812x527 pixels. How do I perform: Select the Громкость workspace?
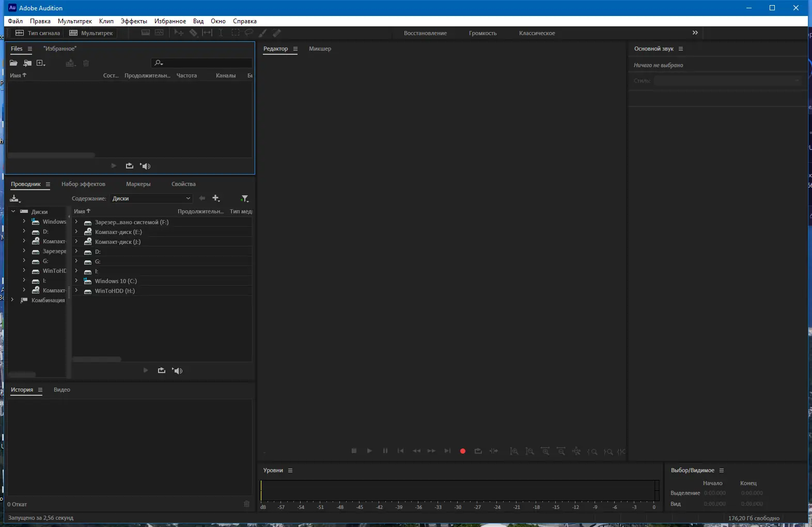pos(482,33)
